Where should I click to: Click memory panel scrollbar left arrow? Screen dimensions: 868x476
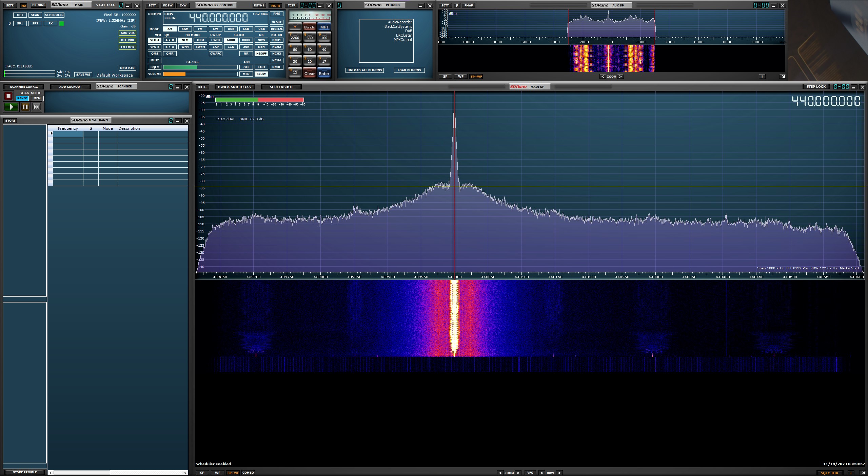51,473
